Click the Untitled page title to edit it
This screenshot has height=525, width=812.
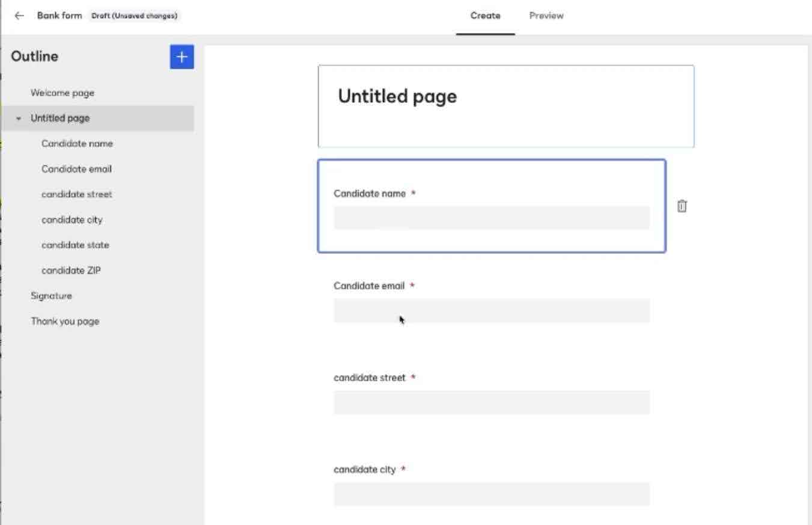point(397,96)
